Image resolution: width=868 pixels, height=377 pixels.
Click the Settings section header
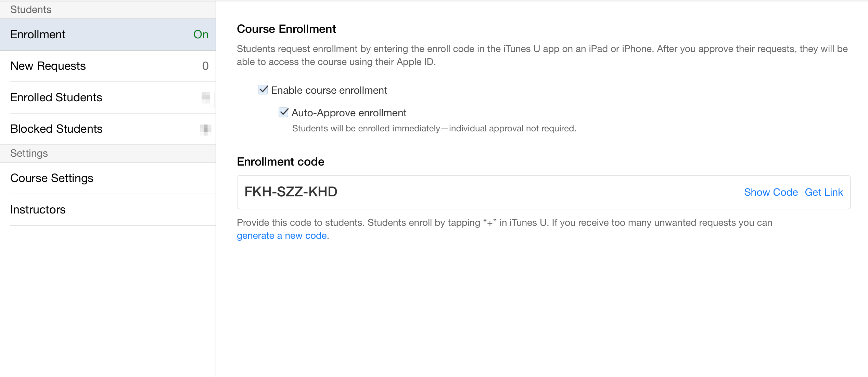29,153
